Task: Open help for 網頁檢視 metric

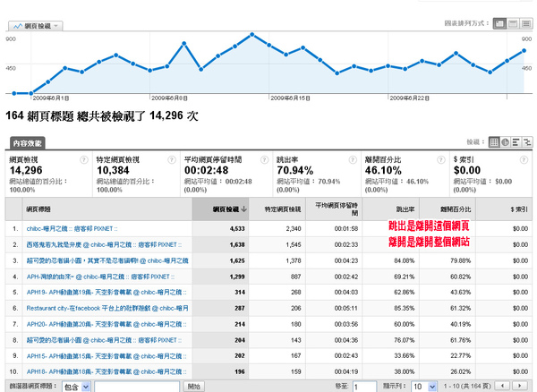Action: (84, 160)
